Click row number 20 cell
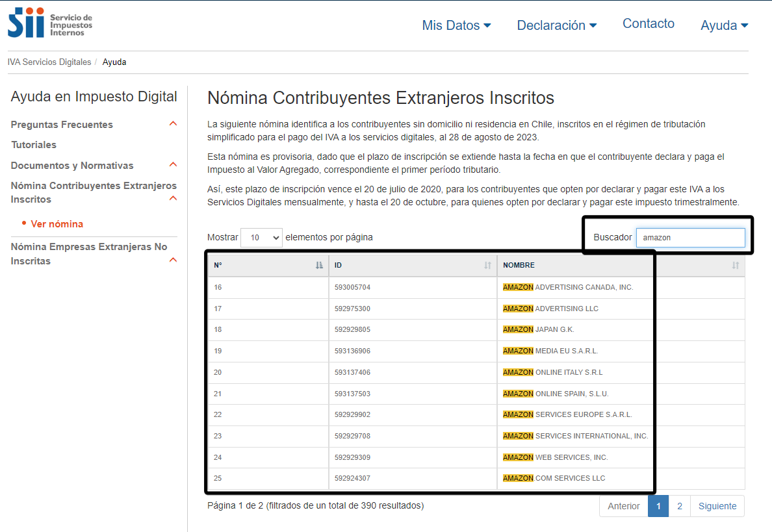 [268, 373]
